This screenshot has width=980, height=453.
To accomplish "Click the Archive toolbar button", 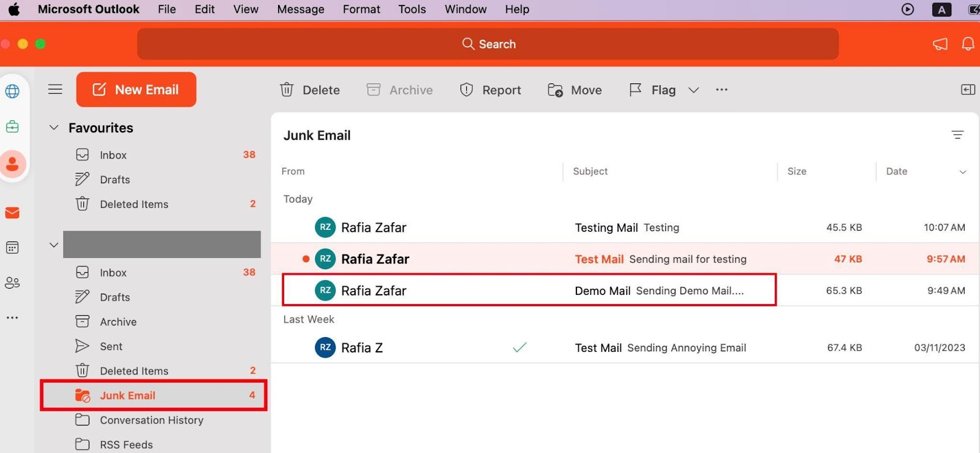I will click(x=399, y=90).
